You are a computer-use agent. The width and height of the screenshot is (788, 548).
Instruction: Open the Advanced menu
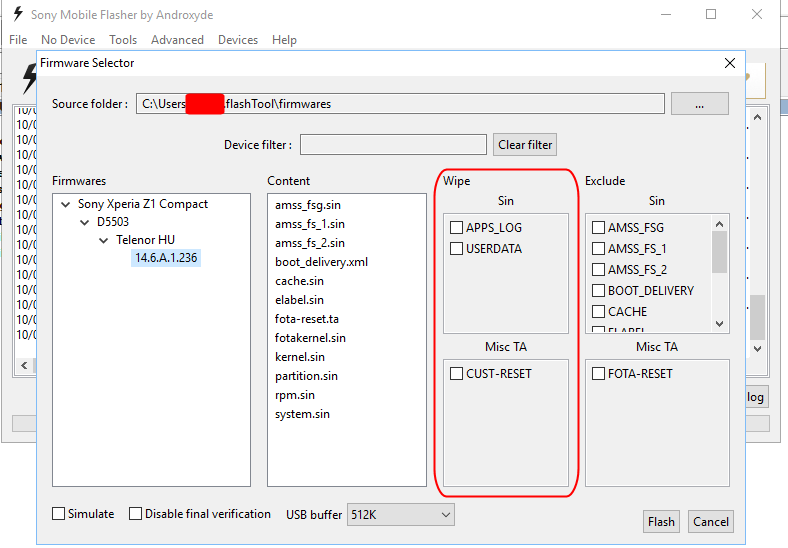click(x=177, y=40)
